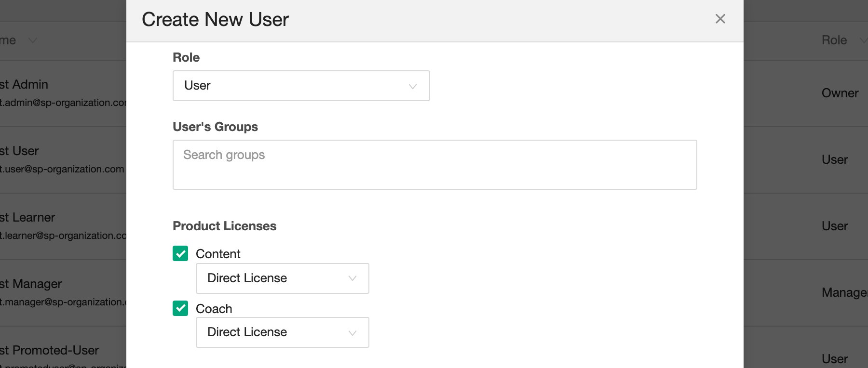Select the Admin user row name

click(x=24, y=84)
